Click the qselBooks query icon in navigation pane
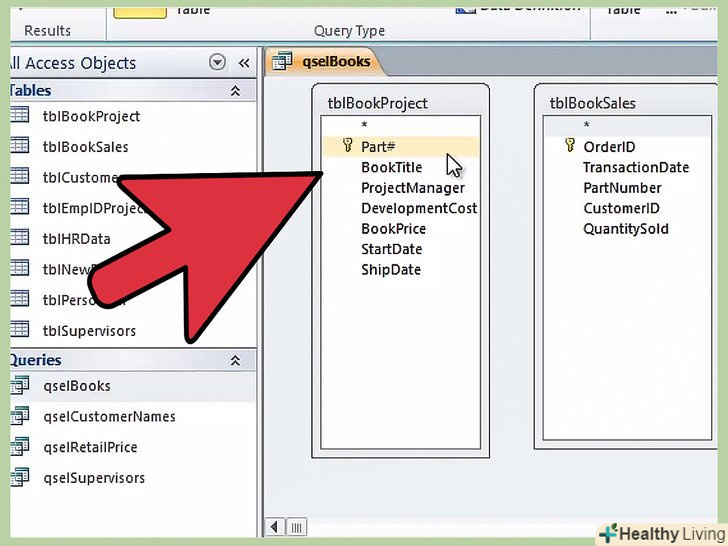The width and height of the screenshot is (728, 546). click(20, 385)
